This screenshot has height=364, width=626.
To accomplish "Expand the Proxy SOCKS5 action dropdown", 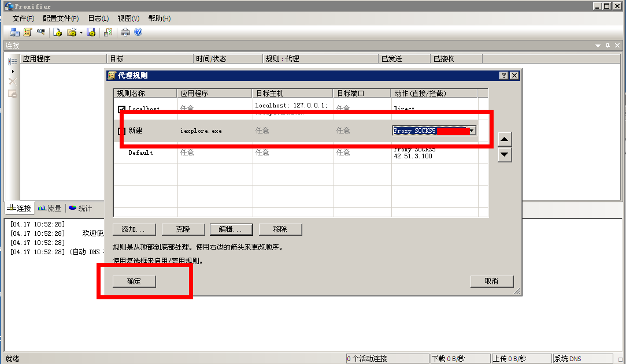I will pyautogui.click(x=472, y=131).
